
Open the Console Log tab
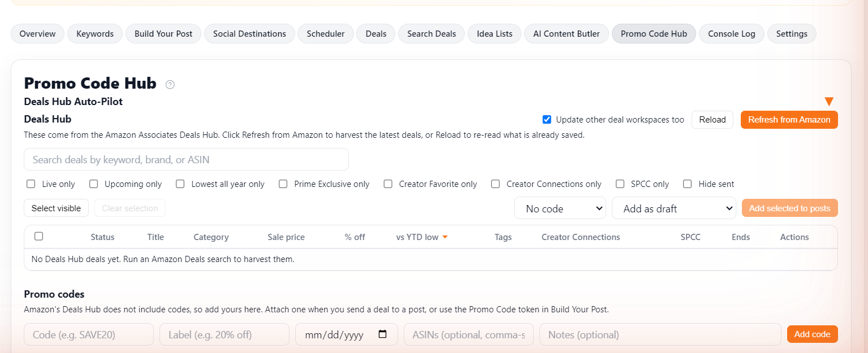click(x=732, y=34)
